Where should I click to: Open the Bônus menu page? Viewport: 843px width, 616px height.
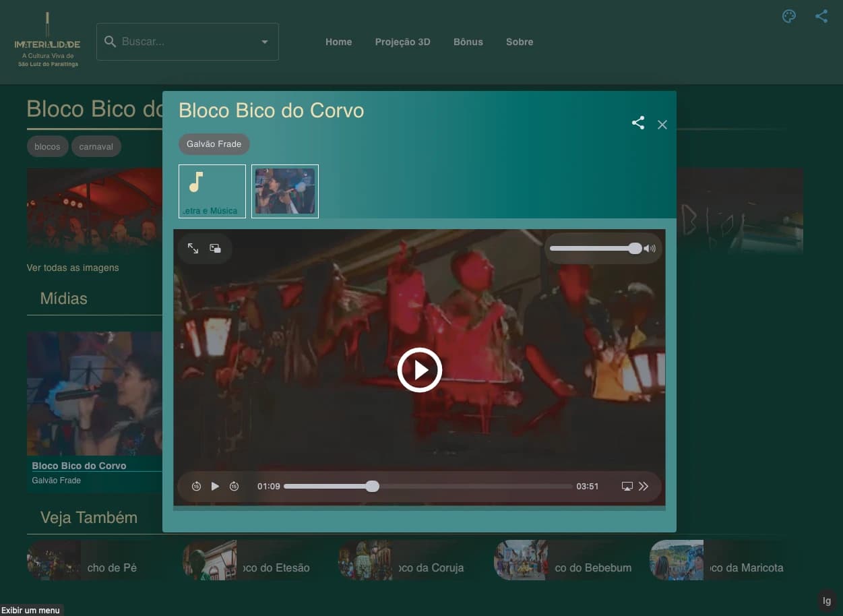[x=468, y=42]
